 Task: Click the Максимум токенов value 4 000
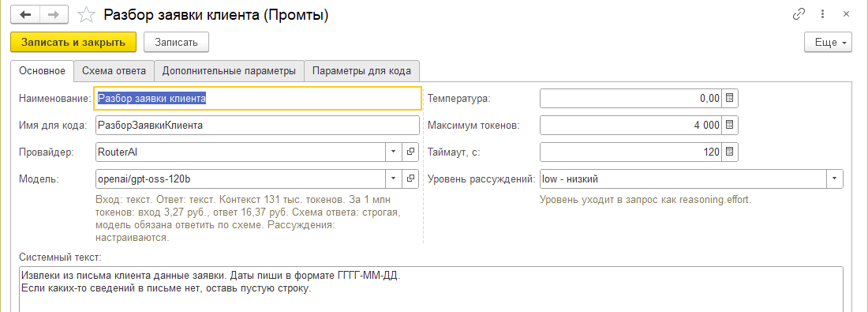[707, 126]
